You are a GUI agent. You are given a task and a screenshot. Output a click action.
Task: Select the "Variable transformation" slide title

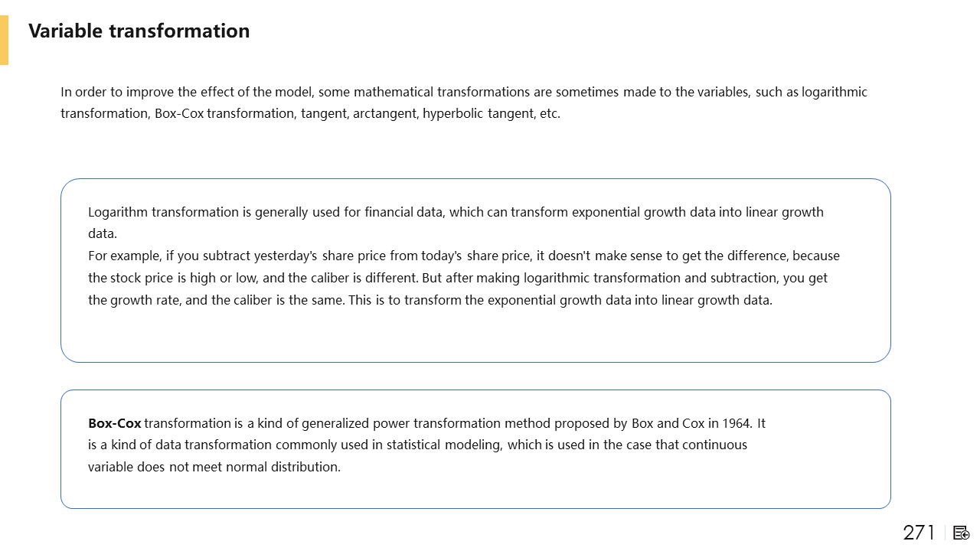pyautogui.click(x=139, y=31)
